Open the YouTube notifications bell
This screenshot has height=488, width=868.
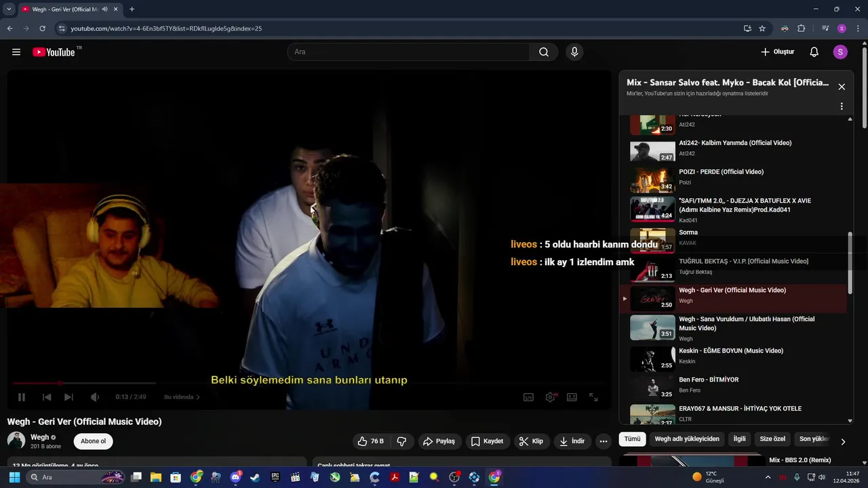(814, 52)
